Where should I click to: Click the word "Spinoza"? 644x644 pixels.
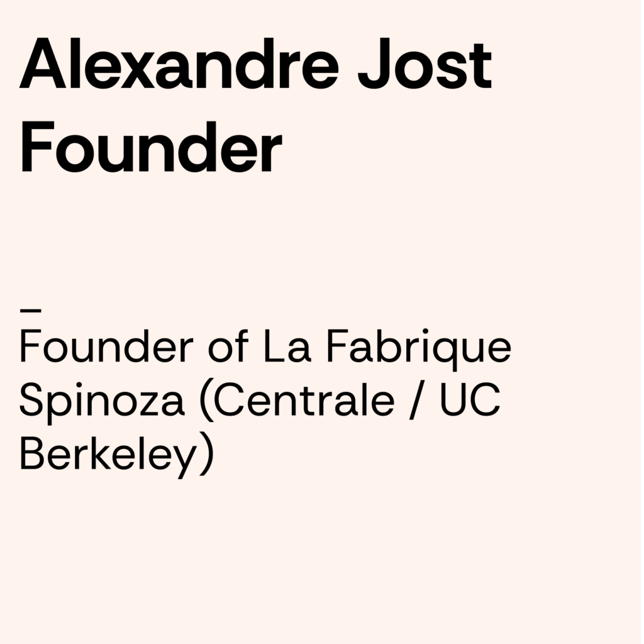102,402
